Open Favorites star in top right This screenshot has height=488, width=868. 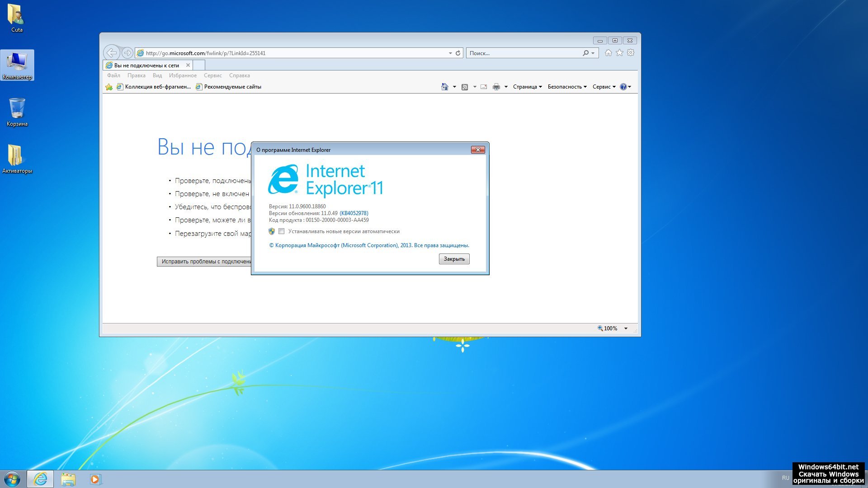[x=619, y=53]
